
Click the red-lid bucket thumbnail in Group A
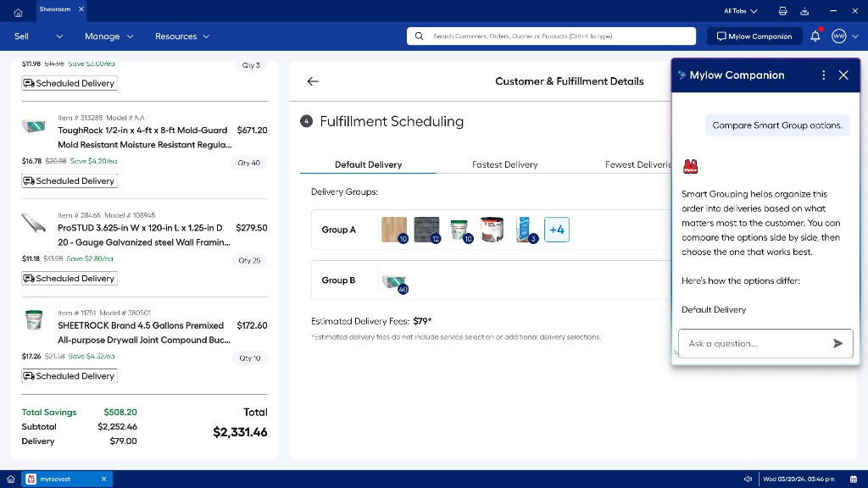492,230
